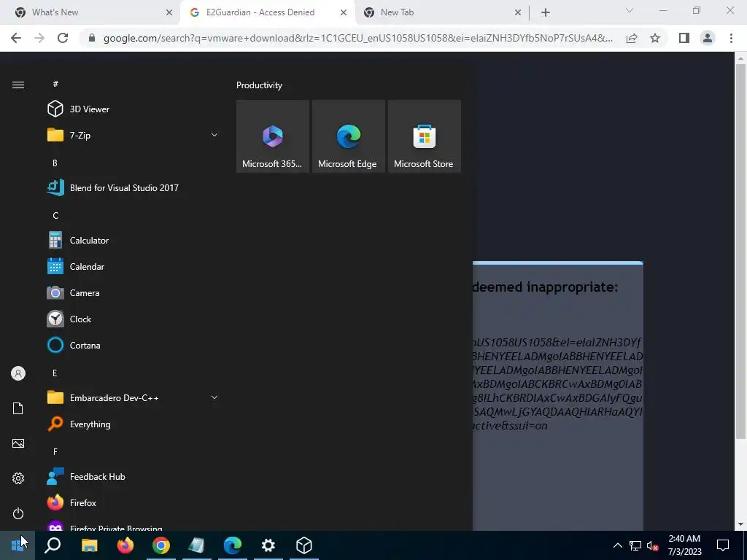Show hidden system tray icons
The image size is (747, 560).
point(617,545)
